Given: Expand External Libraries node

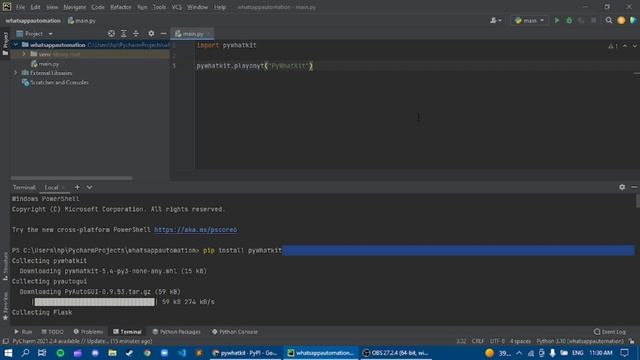Looking at the screenshot, I should click(16, 73).
